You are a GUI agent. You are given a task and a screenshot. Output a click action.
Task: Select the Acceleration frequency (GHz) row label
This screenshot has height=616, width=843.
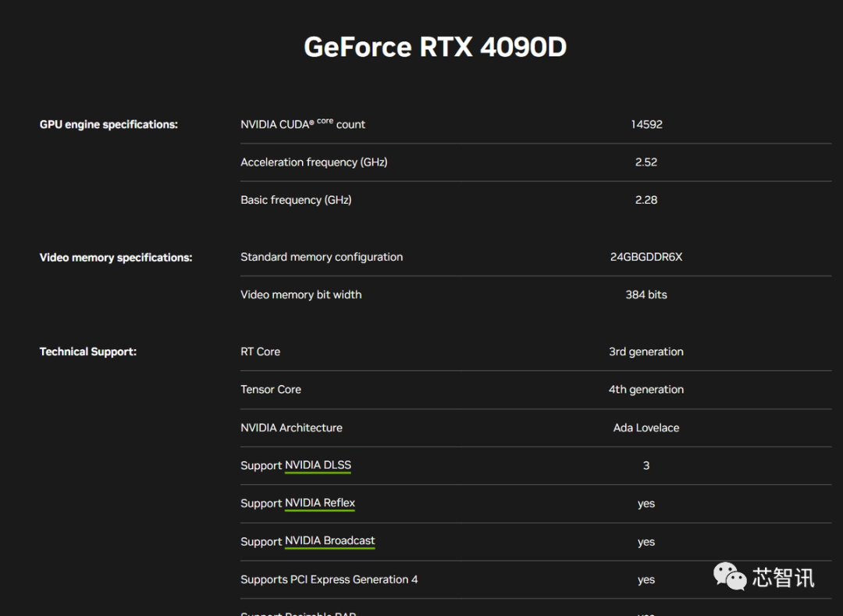point(314,162)
